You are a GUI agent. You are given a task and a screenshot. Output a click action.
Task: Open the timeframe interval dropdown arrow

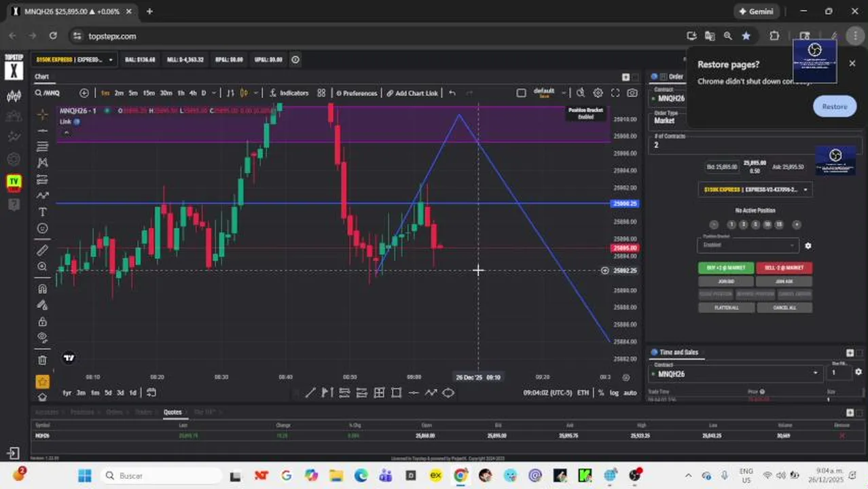(x=214, y=93)
